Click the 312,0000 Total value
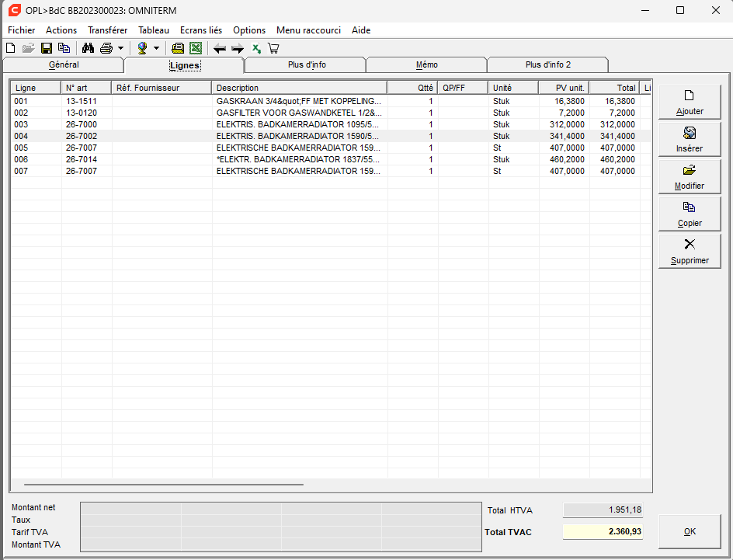733x560 pixels. pyautogui.click(x=617, y=124)
